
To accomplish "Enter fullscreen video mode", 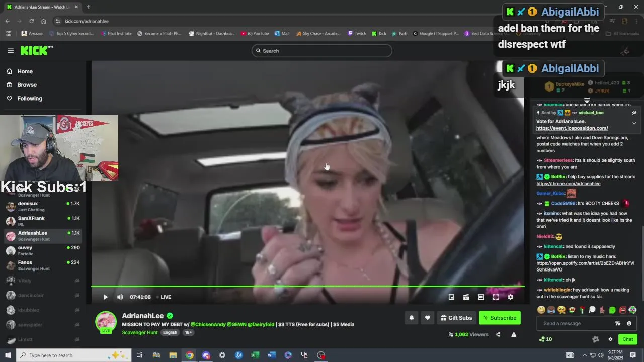I will tap(496, 297).
